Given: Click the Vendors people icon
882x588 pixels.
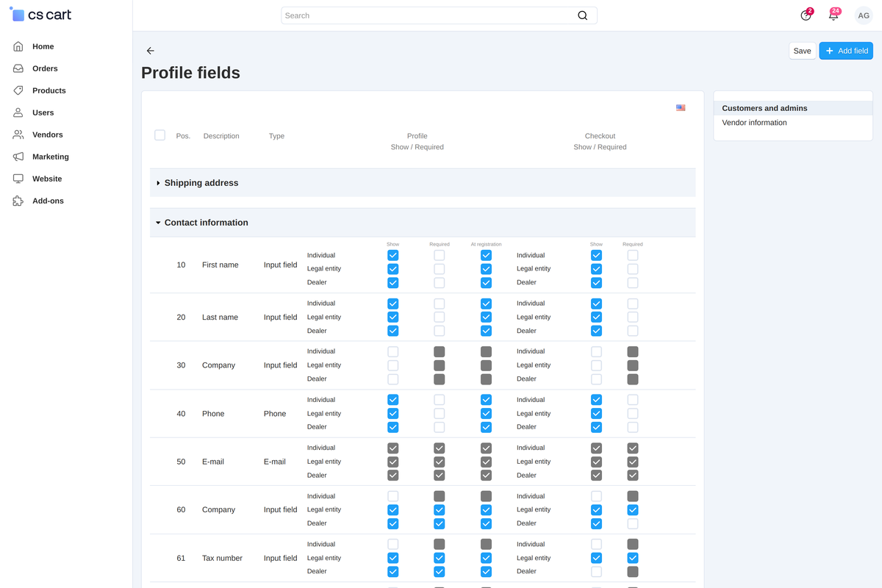Looking at the screenshot, I should (18, 135).
